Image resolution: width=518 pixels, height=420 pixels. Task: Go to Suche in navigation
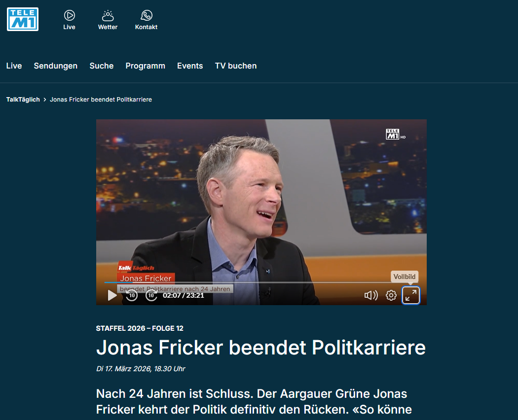tap(102, 66)
